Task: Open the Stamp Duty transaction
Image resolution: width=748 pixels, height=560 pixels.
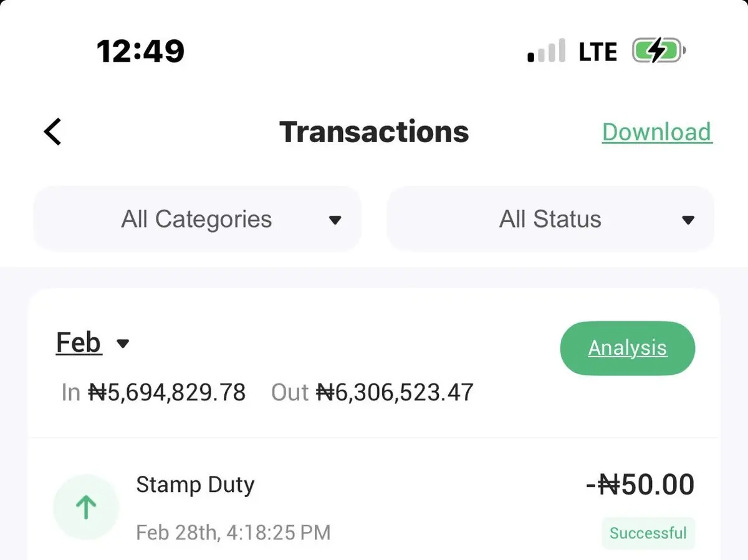Action: coord(195,485)
